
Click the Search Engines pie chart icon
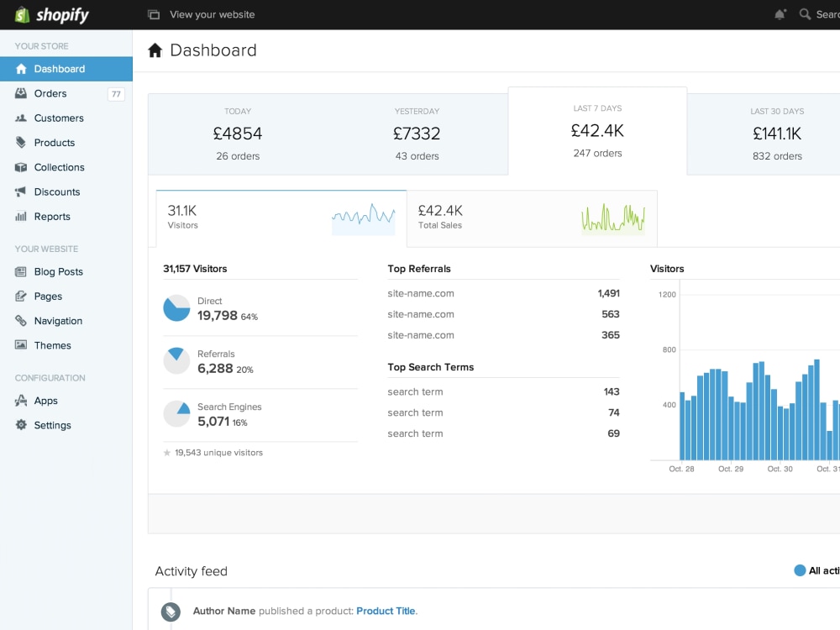coord(176,413)
